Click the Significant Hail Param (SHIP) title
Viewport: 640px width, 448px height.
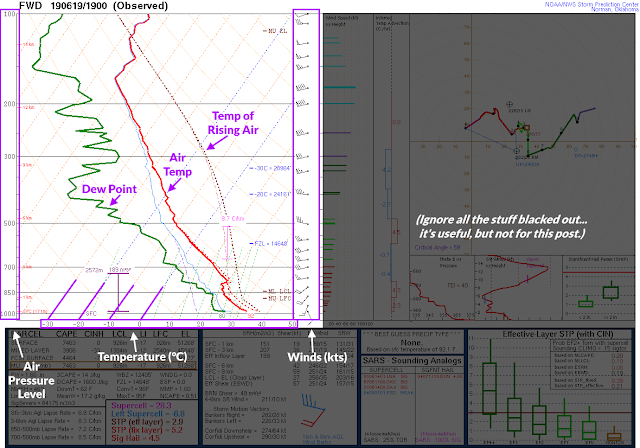tap(599, 259)
